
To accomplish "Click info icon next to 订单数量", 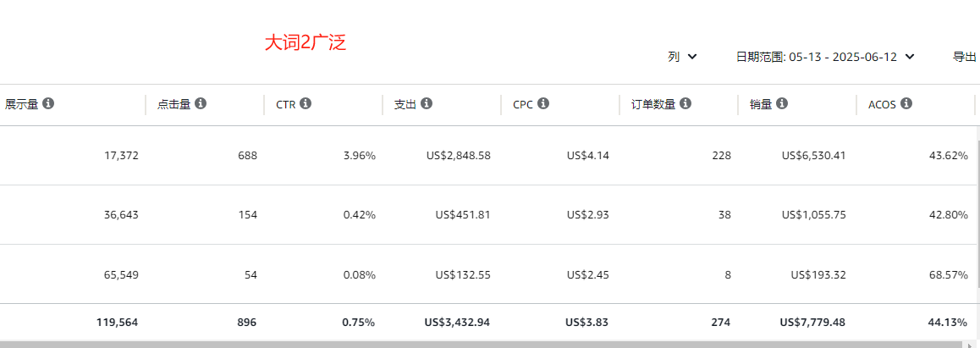I will click(685, 103).
